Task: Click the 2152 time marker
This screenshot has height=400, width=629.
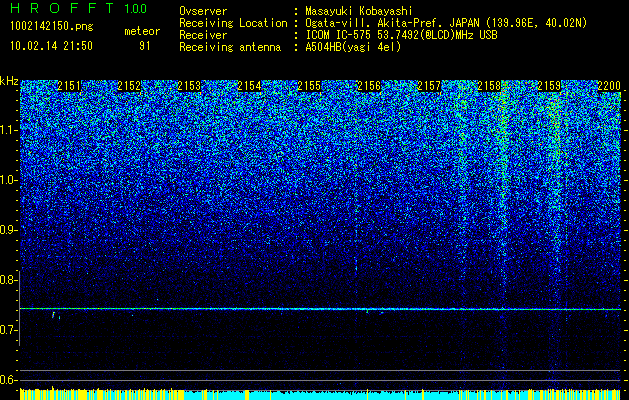Action: click(x=129, y=86)
